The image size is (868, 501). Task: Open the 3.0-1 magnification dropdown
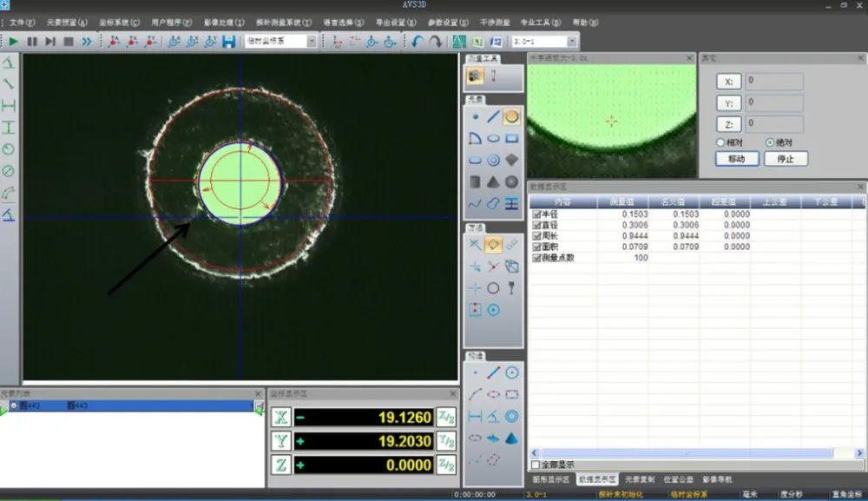click(572, 42)
